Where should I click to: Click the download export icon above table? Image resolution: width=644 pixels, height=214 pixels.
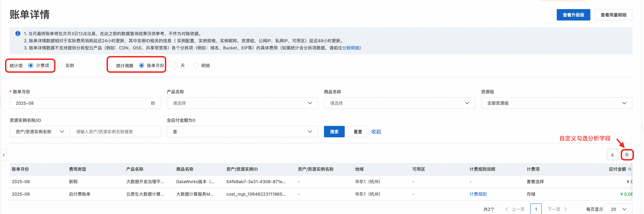pyautogui.click(x=612, y=155)
